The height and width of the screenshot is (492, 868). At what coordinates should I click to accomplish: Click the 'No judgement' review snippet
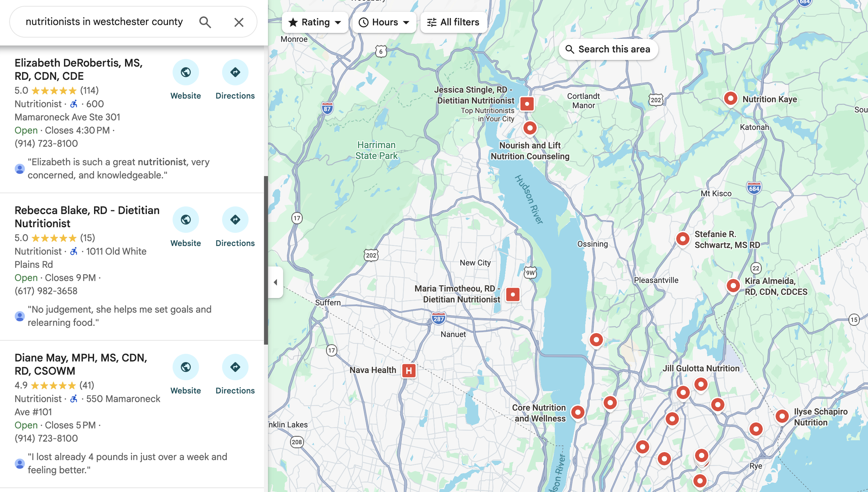tap(120, 316)
